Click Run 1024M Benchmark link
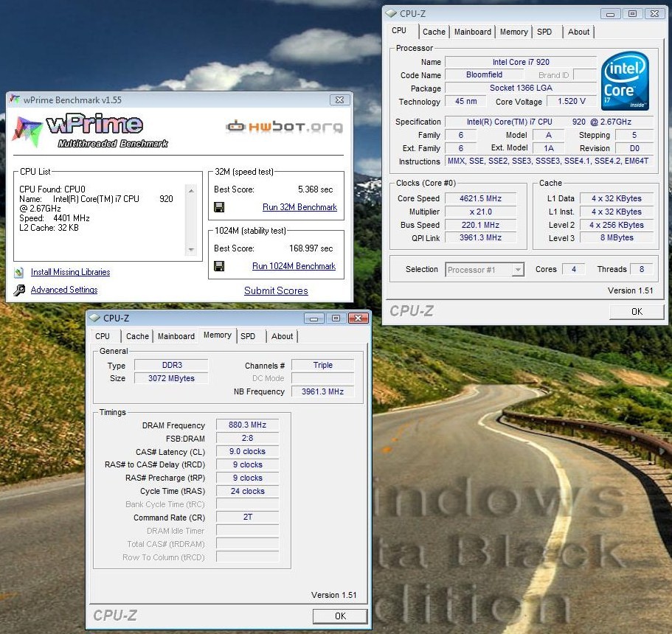Image resolution: width=672 pixels, height=634 pixels. [x=294, y=266]
